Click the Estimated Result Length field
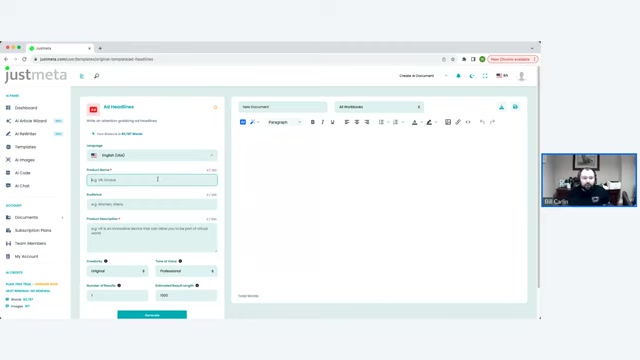 186,296
